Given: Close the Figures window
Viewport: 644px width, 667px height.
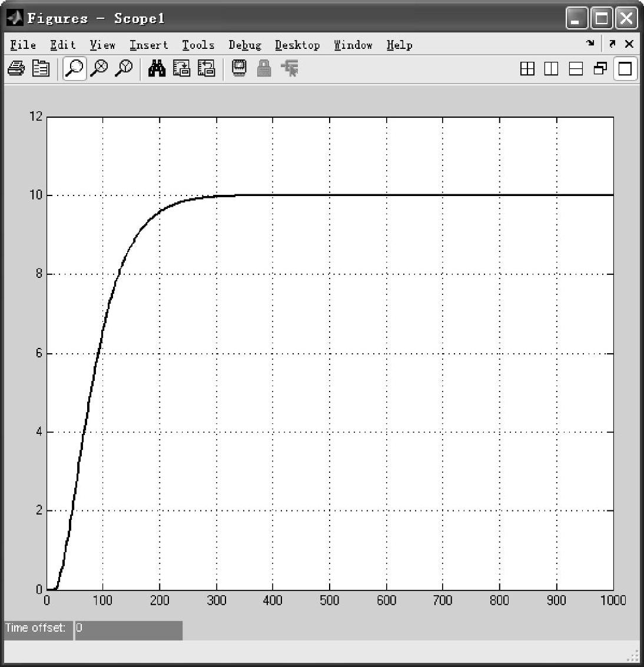Looking at the screenshot, I should [x=626, y=18].
